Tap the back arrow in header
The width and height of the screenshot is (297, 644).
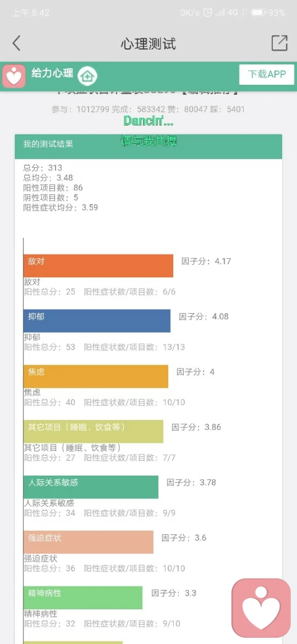[x=16, y=43]
